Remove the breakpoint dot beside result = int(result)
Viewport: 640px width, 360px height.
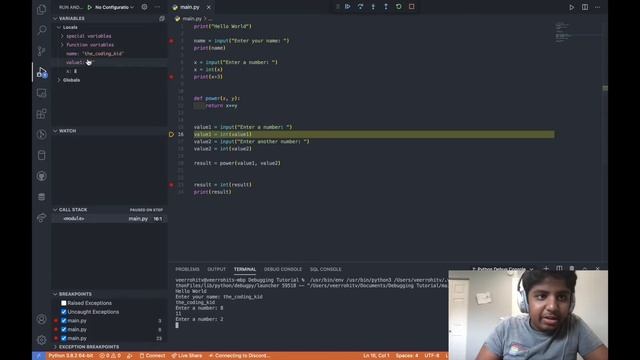click(x=171, y=185)
